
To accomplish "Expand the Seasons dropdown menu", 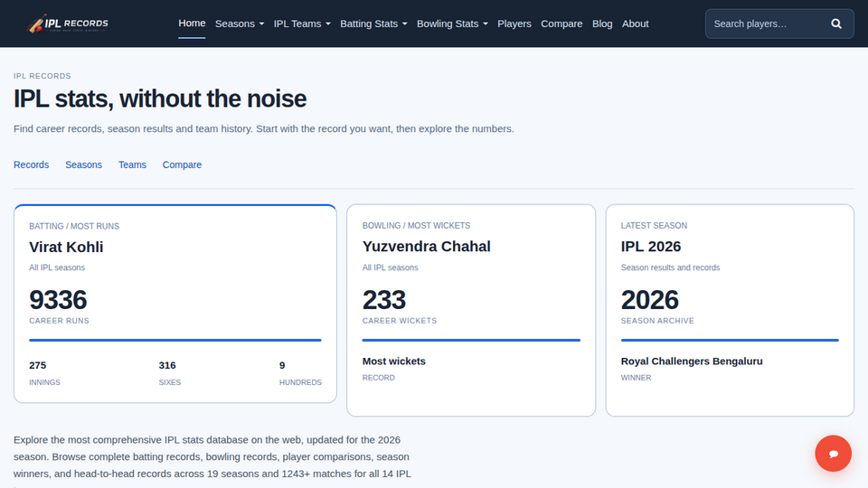I will coord(239,23).
